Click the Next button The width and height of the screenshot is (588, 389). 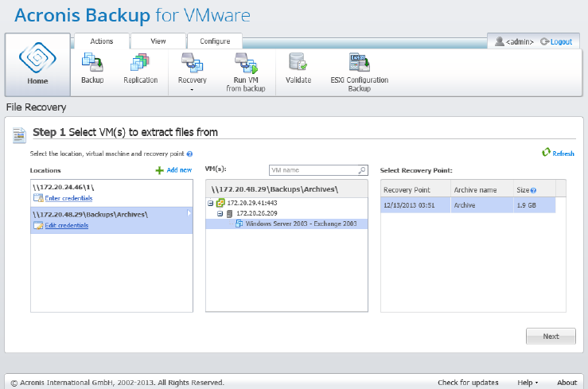(x=551, y=336)
